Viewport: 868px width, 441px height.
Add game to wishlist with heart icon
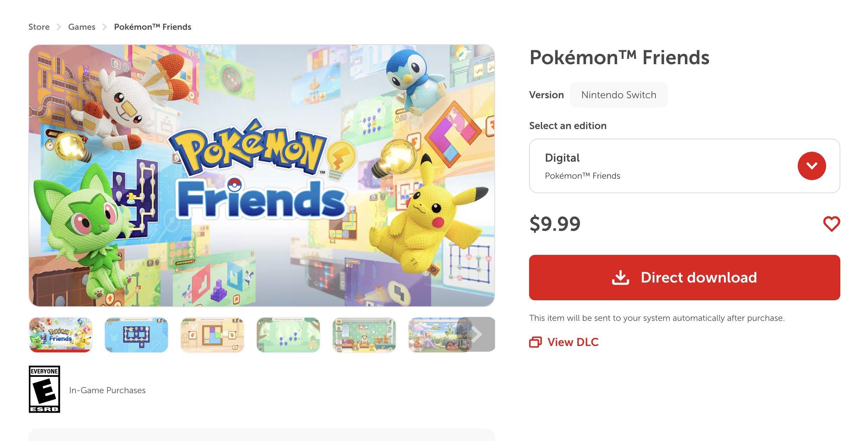pyautogui.click(x=831, y=224)
